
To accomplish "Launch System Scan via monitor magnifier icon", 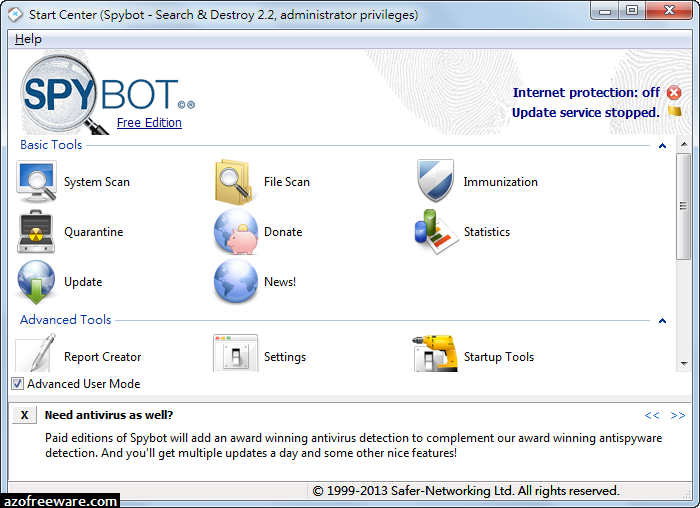I will coord(36,182).
